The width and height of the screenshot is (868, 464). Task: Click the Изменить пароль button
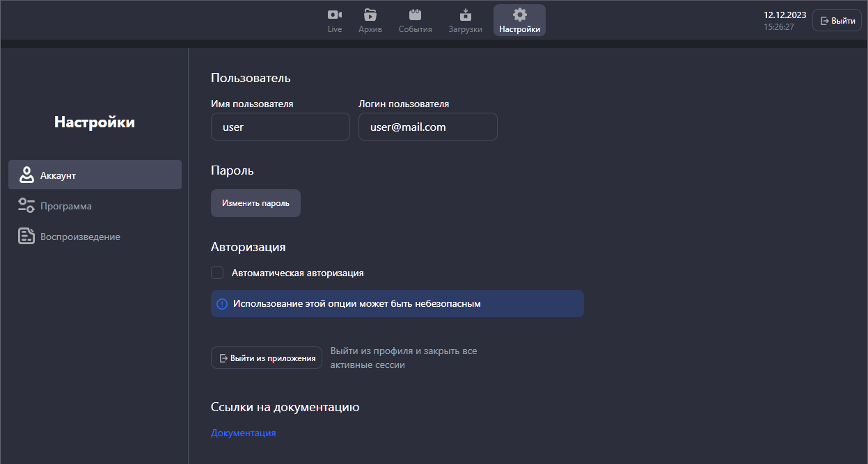click(255, 203)
